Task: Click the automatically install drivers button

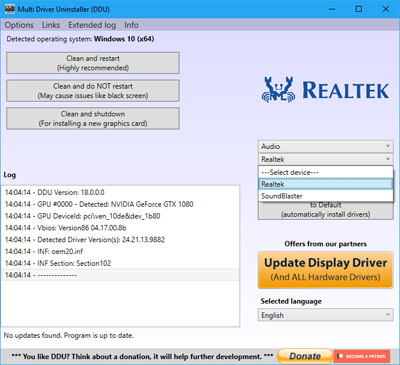Action: click(325, 210)
